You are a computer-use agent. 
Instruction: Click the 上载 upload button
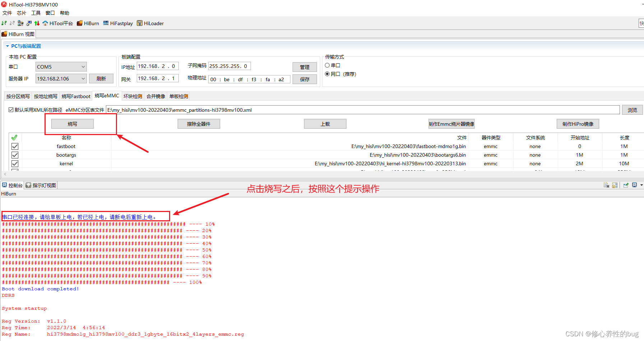(325, 124)
